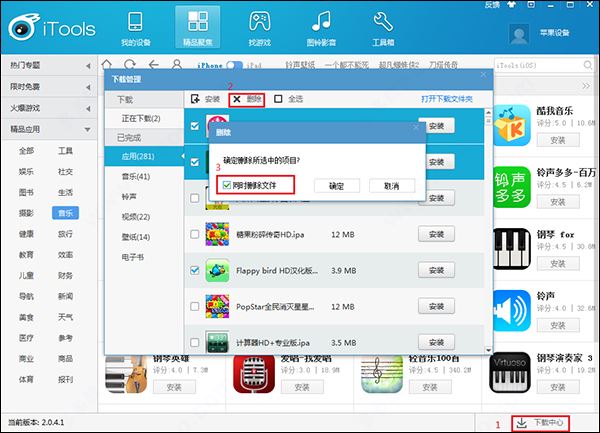Open 我的设备 device tab icon
The height and width of the screenshot is (433, 600).
click(135, 22)
